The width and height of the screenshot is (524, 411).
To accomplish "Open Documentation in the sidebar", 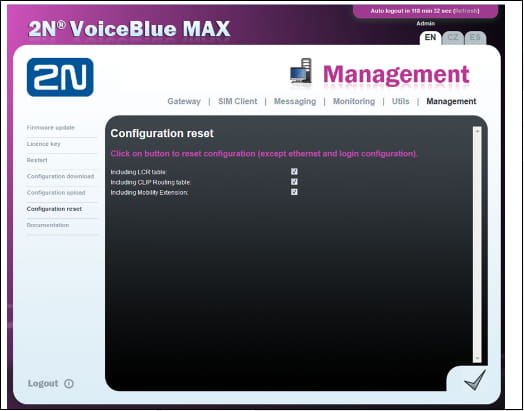I will pyautogui.click(x=48, y=225).
